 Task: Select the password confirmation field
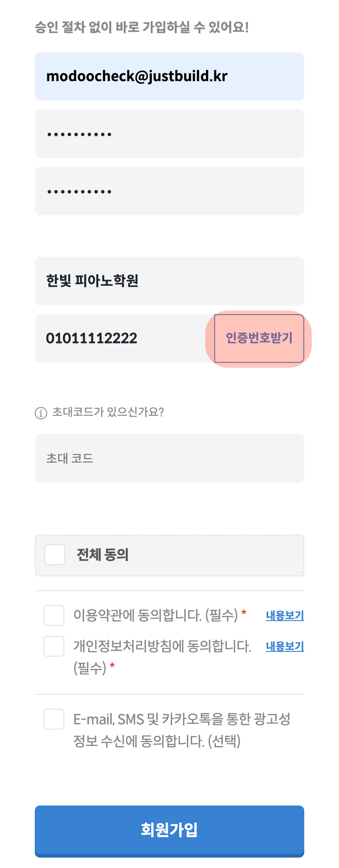coord(169,191)
